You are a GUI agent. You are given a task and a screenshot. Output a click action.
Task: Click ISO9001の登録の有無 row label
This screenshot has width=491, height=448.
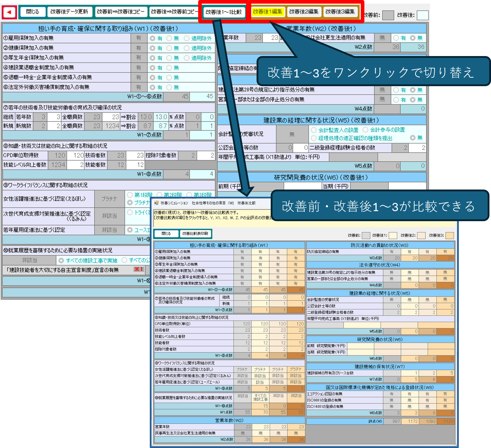[324, 400]
